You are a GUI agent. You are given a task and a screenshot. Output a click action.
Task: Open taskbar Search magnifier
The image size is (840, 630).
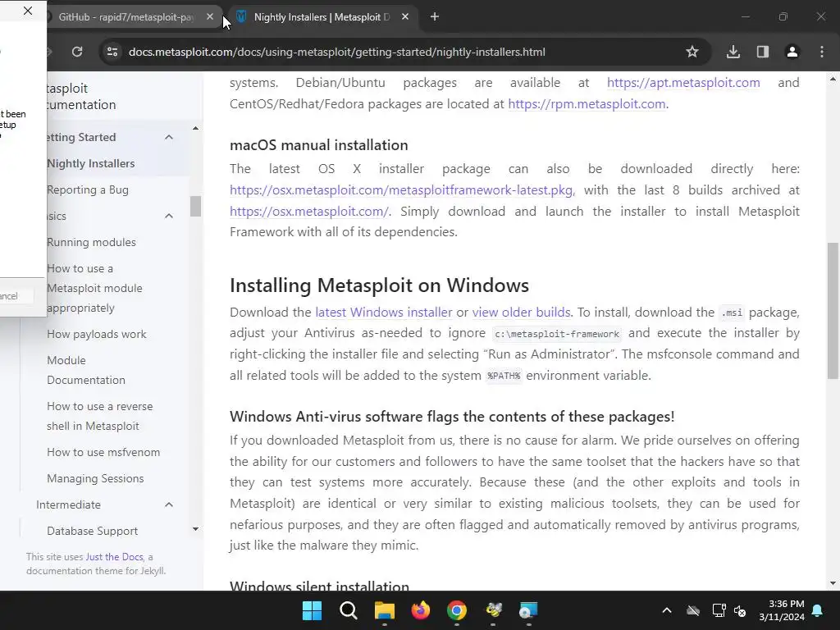pos(348,610)
